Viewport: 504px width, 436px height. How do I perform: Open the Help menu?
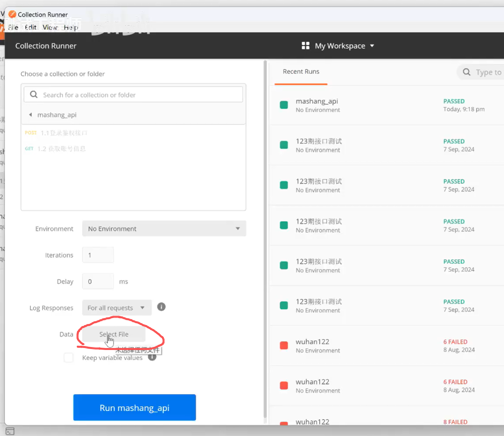71,27
